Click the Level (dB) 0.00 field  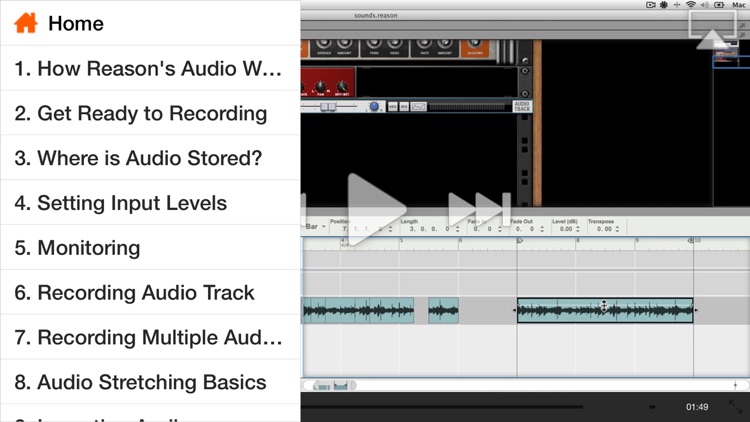point(566,229)
